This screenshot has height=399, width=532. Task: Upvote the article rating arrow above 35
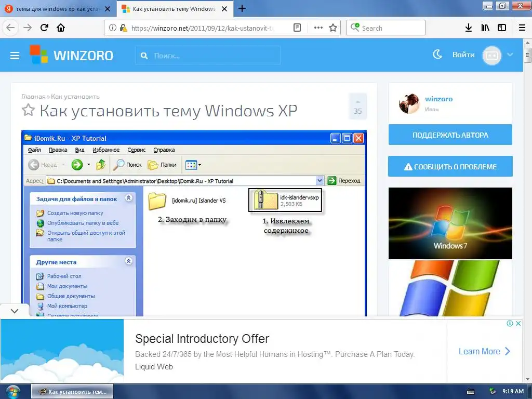(357, 101)
